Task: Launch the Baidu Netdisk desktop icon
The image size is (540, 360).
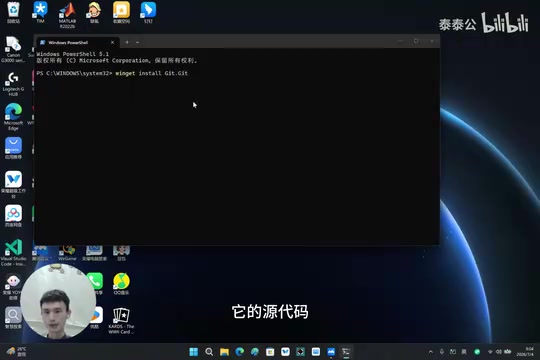Action: click(13, 216)
